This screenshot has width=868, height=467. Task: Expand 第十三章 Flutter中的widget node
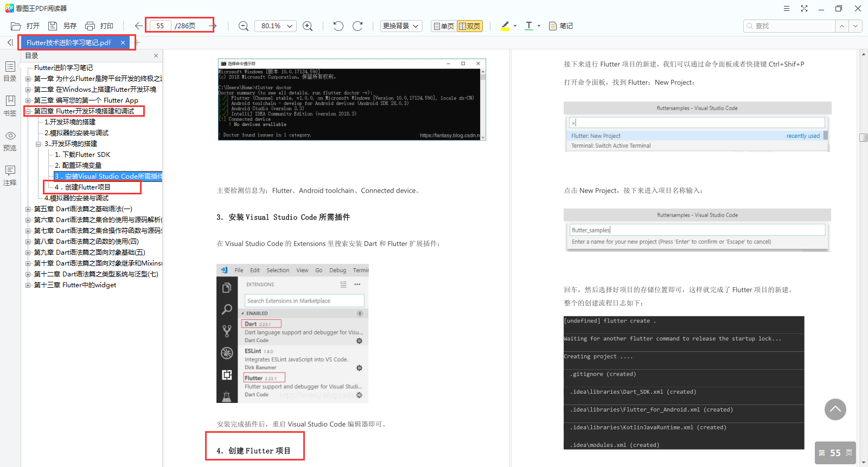[x=28, y=285]
